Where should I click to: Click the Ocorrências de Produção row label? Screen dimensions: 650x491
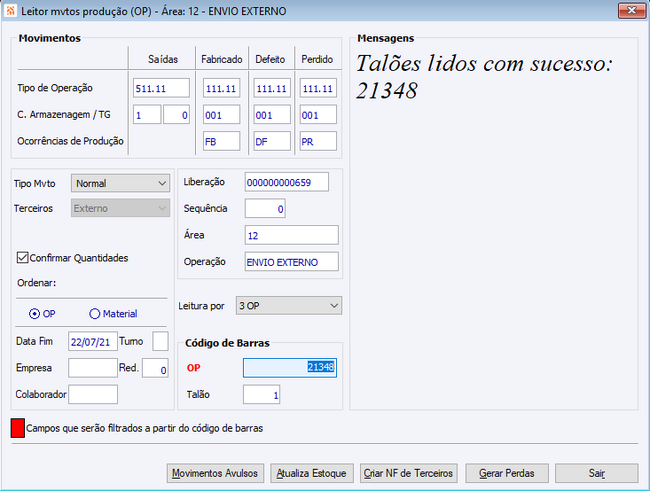coord(70,141)
